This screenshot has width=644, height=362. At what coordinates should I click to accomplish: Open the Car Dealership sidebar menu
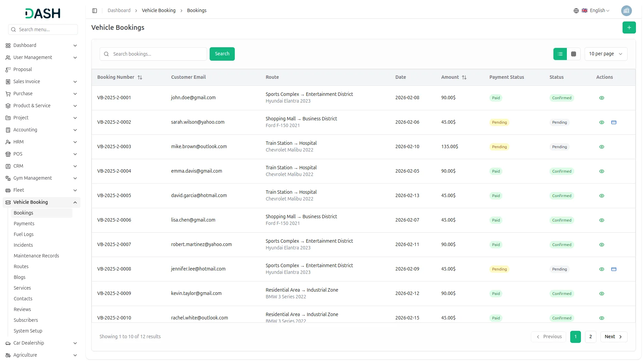click(41, 343)
